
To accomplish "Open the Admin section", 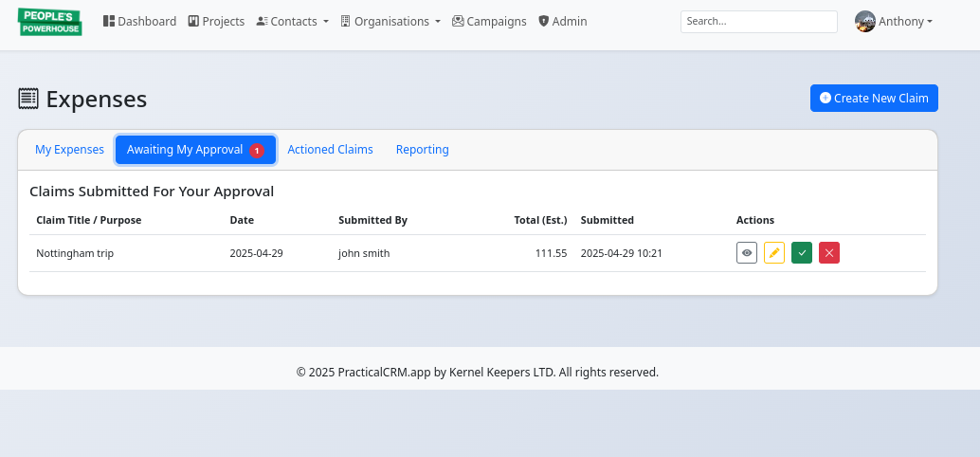I will point(562,21).
